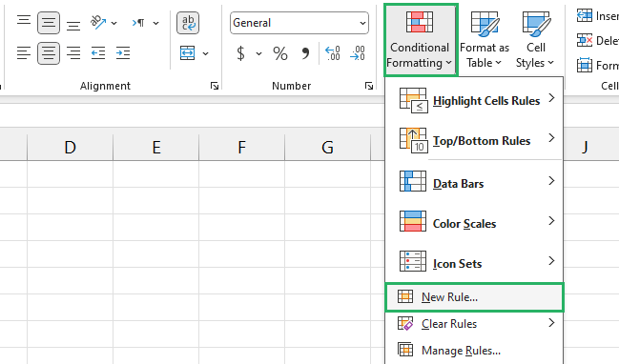Toggle Middle Align vertical alignment
The width and height of the screenshot is (619, 364).
49,23
